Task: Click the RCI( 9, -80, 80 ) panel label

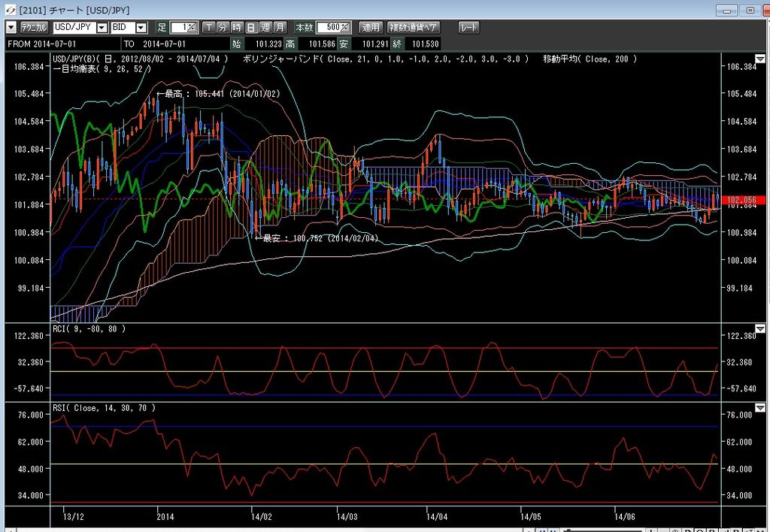Action: [89, 329]
